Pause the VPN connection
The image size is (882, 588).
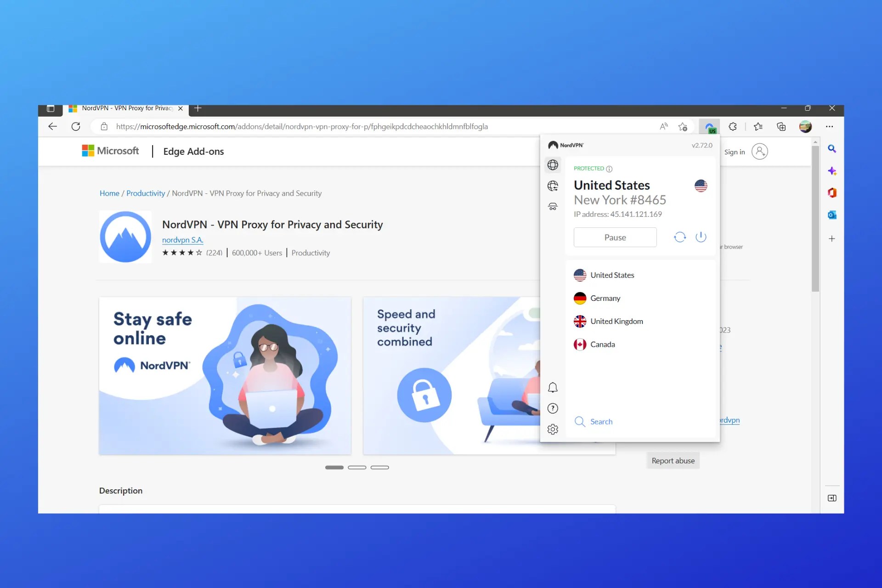pos(615,237)
